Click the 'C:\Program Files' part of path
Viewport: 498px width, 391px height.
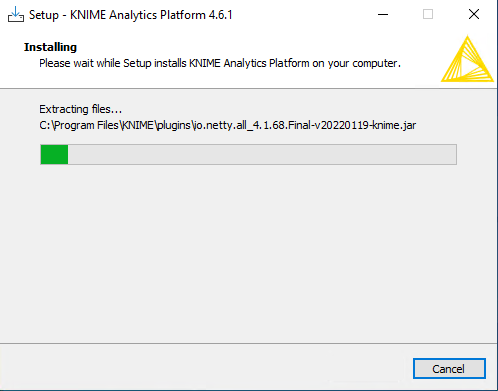[x=79, y=125]
